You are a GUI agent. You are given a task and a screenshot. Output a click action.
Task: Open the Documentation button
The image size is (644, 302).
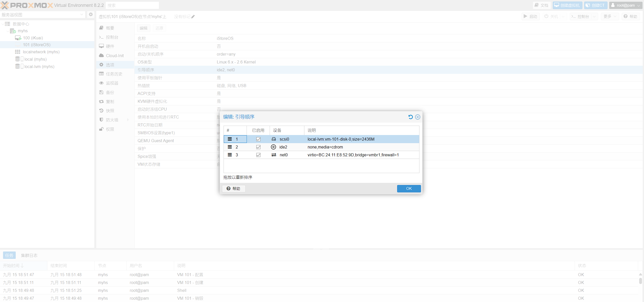pos(542,5)
